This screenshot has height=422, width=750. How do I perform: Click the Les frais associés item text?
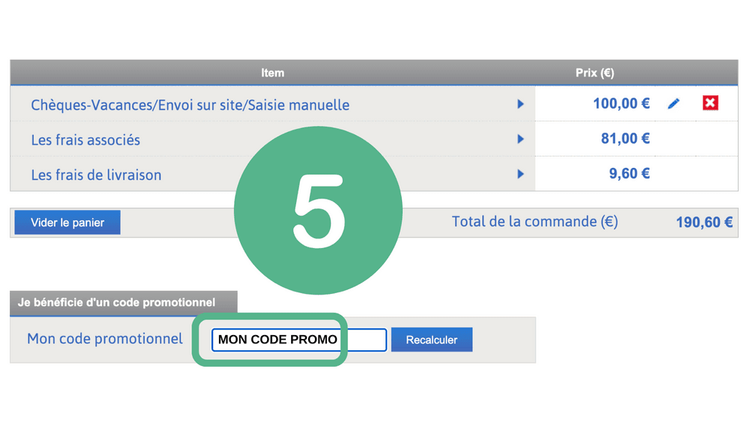click(86, 140)
